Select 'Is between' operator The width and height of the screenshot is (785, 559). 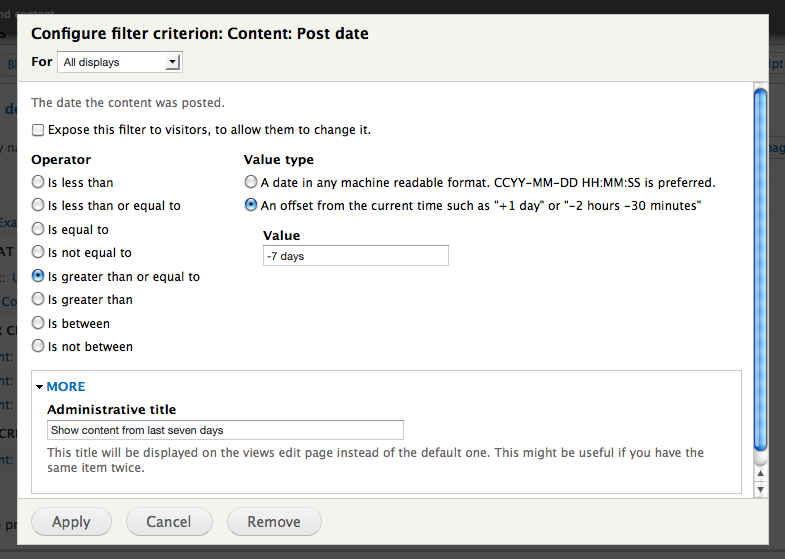pyautogui.click(x=38, y=324)
